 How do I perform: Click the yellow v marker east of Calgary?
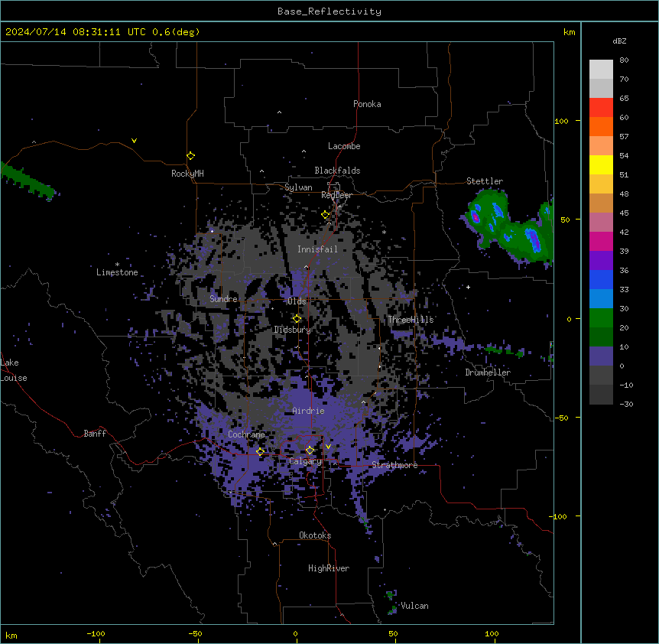(x=328, y=447)
